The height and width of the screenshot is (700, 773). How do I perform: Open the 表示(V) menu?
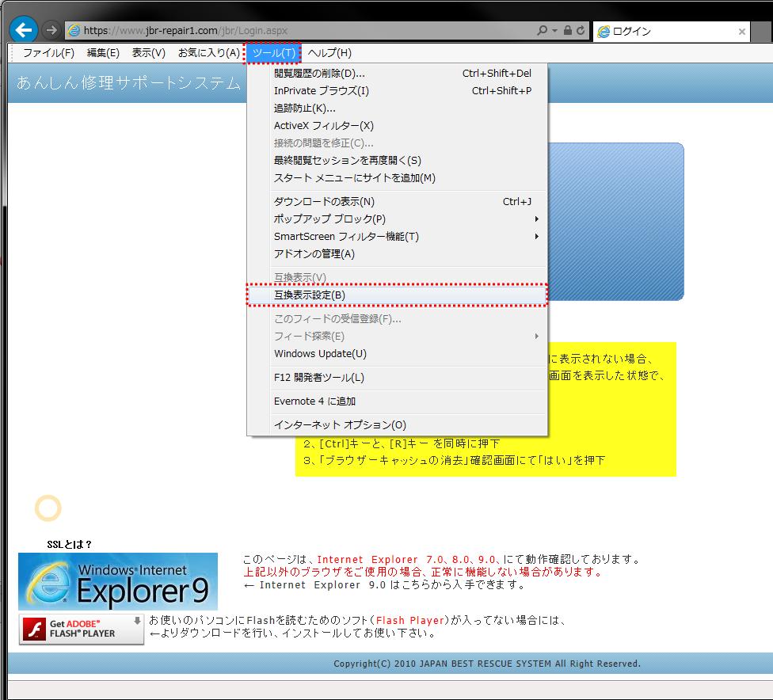click(x=148, y=53)
